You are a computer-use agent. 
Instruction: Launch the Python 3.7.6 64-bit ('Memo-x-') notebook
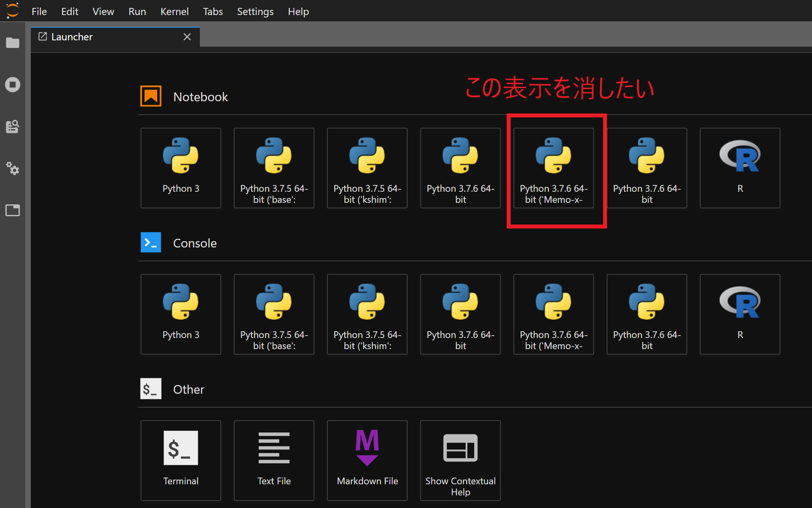click(554, 168)
